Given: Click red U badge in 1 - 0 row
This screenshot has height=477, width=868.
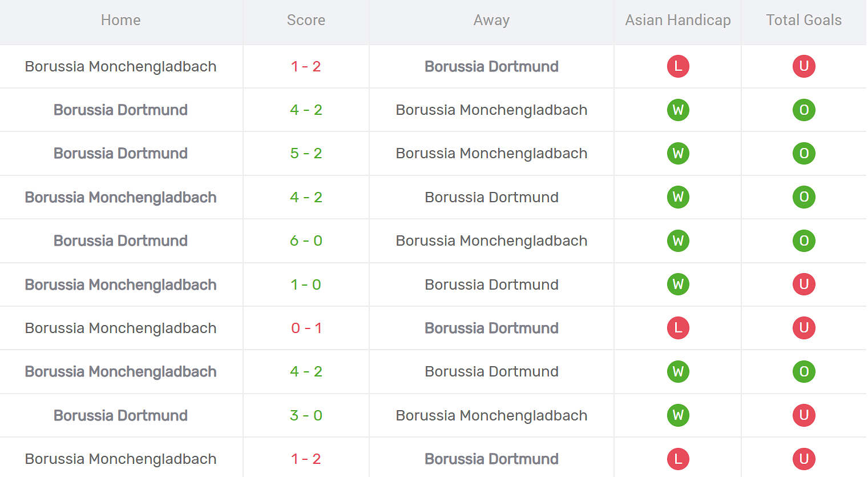Looking at the screenshot, I should click(804, 284).
